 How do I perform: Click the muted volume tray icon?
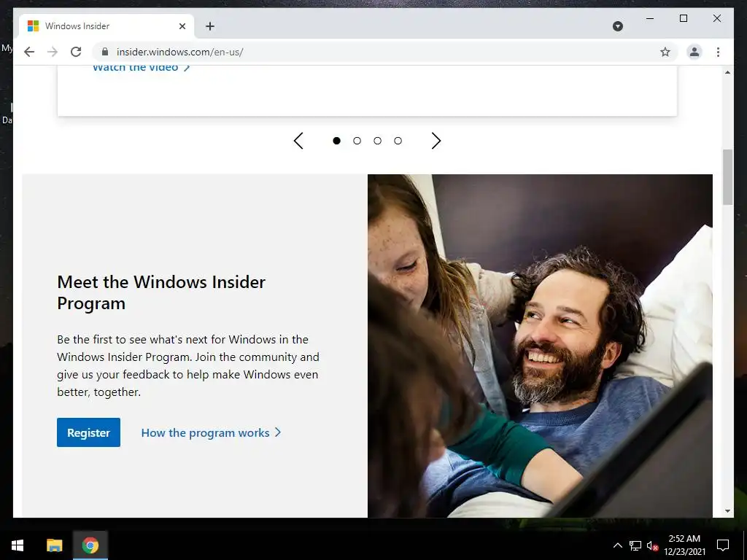coord(652,545)
